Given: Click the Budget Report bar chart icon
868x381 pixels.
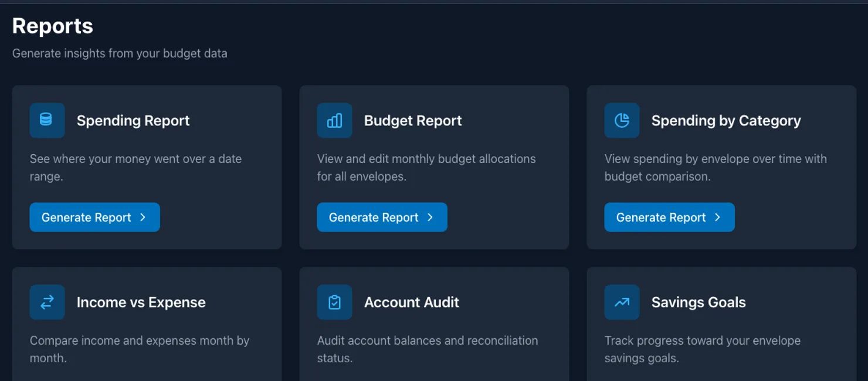Looking at the screenshot, I should tap(334, 120).
